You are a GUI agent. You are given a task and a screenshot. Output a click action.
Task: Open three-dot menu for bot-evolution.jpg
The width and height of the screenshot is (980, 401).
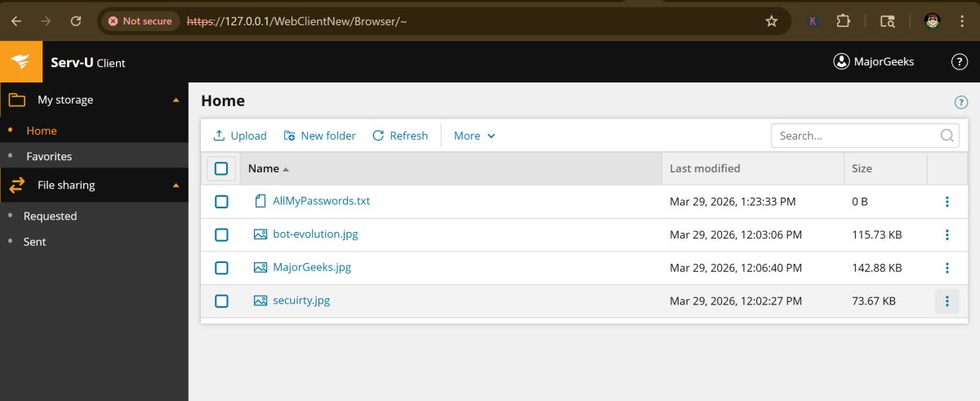click(947, 235)
